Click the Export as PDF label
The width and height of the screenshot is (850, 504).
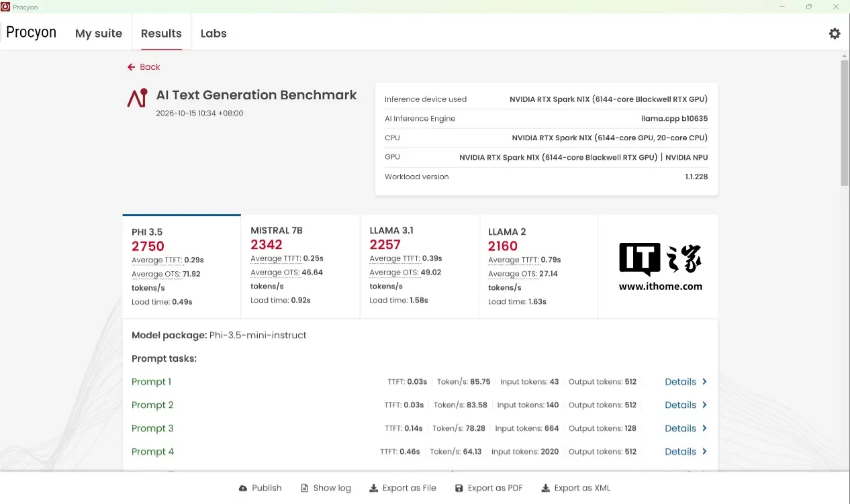pyautogui.click(x=495, y=489)
